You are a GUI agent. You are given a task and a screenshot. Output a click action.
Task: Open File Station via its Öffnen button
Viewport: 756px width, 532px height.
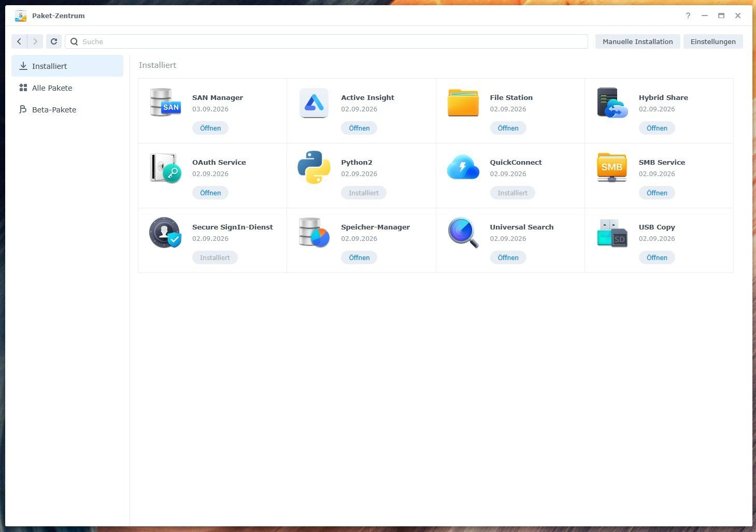pyautogui.click(x=508, y=128)
